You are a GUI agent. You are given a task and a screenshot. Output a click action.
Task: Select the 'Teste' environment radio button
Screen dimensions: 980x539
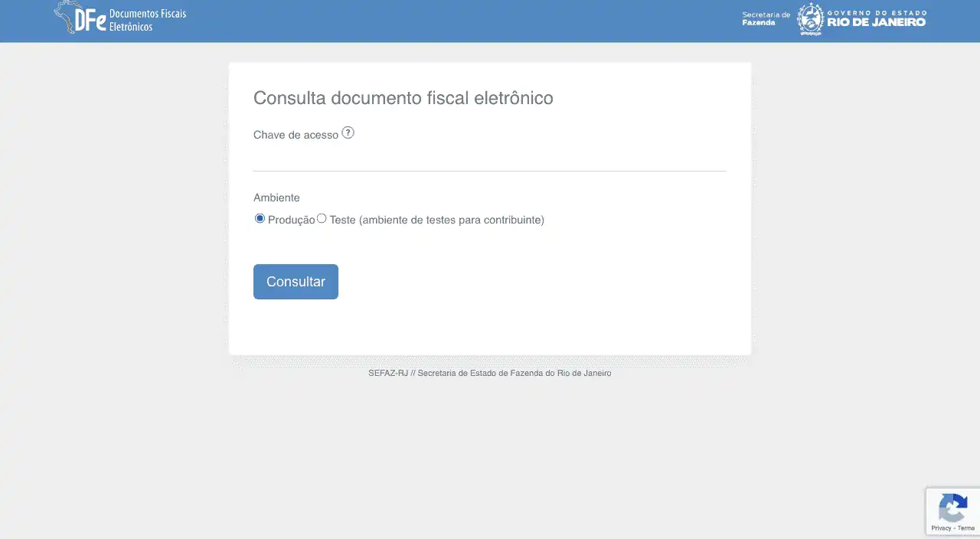[x=322, y=218]
